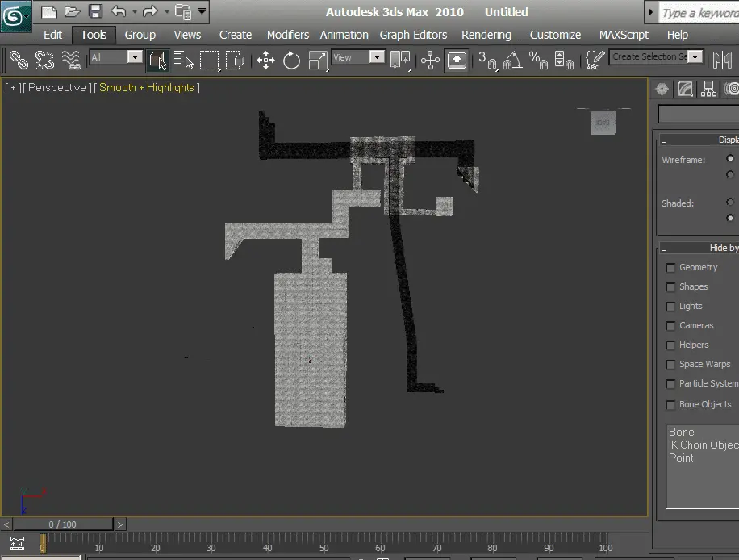739x560 pixels.
Task: Expand the Quick Access Toolbar customize arrow
Action: (x=202, y=10)
